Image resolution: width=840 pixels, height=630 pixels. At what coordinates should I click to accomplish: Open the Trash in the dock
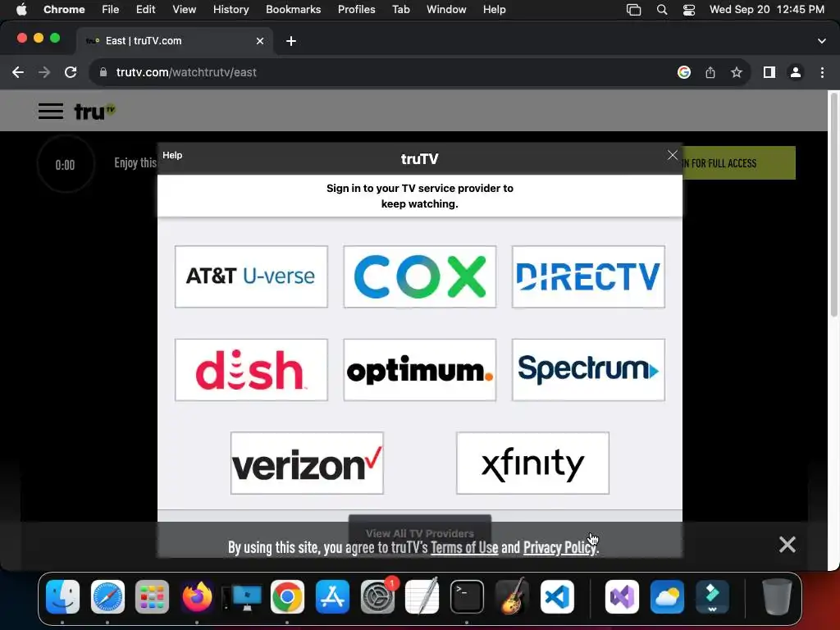777,596
